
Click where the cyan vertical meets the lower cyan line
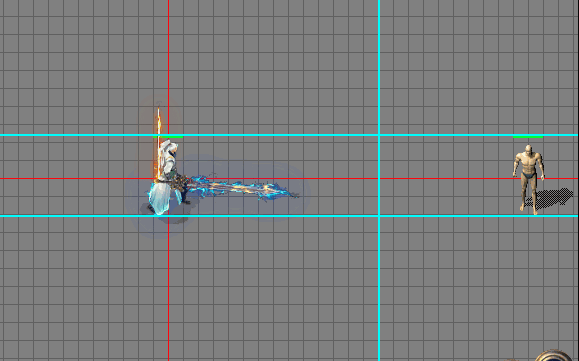point(379,216)
